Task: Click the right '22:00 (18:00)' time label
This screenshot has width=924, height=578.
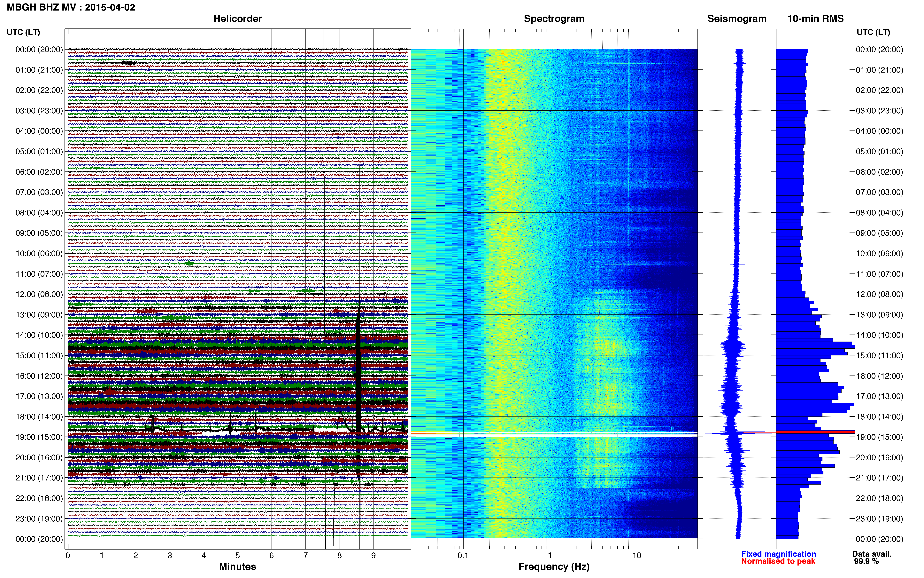Action: pyautogui.click(x=879, y=498)
